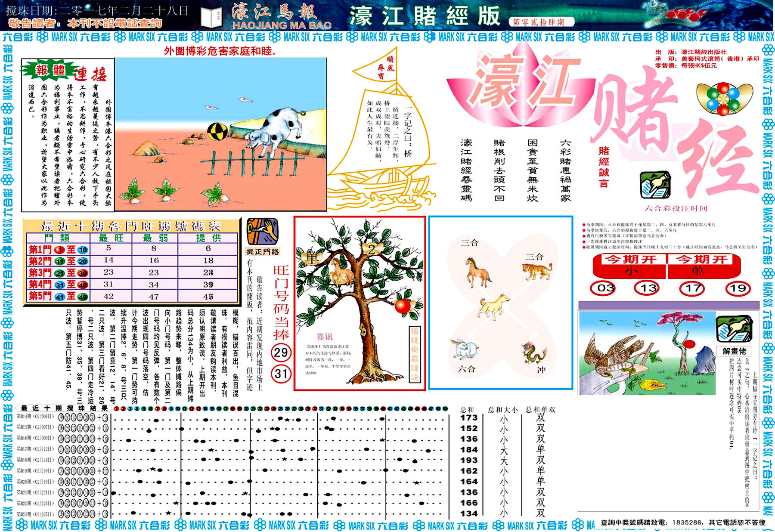This screenshot has height=532, width=775.
Task: Open the pig and fence cartoon
Action: 220,134
